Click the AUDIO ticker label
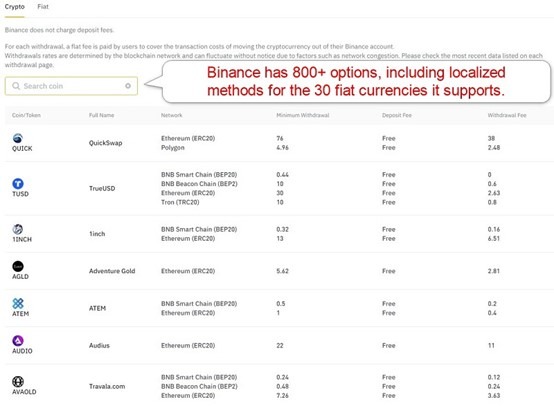Screen dimensions: 554x406 (22, 351)
